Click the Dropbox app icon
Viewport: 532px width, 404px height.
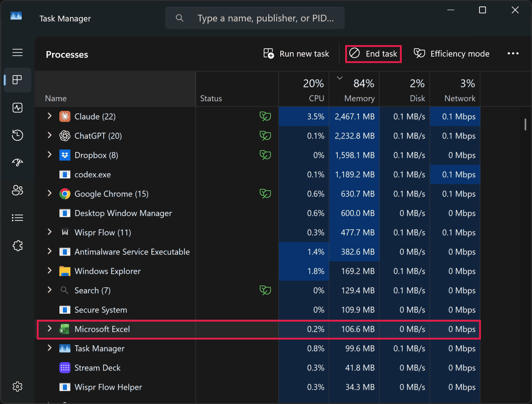pyautogui.click(x=65, y=155)
